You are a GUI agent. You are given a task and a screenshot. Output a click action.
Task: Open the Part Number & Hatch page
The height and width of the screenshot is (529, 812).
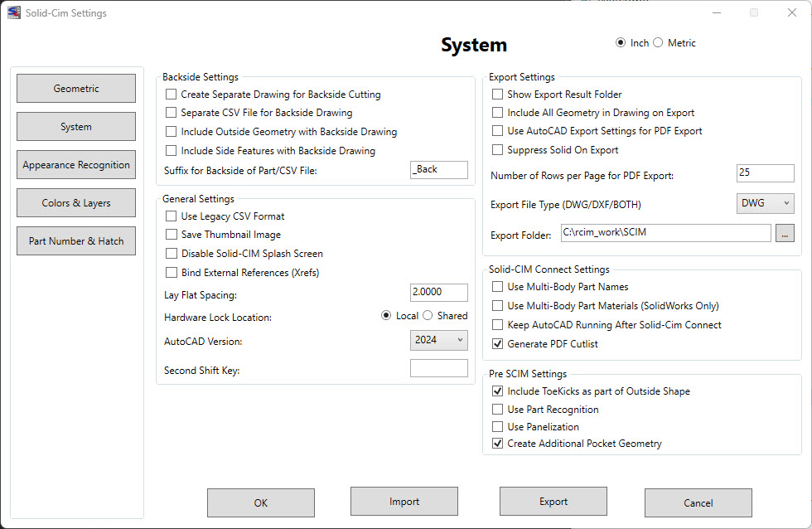[76, 241]
